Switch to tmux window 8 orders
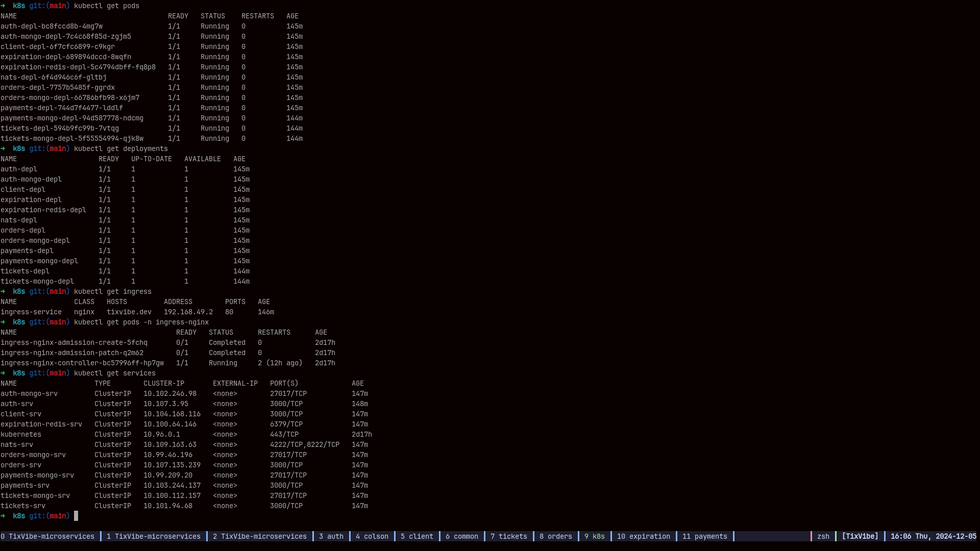 point(555,536)
